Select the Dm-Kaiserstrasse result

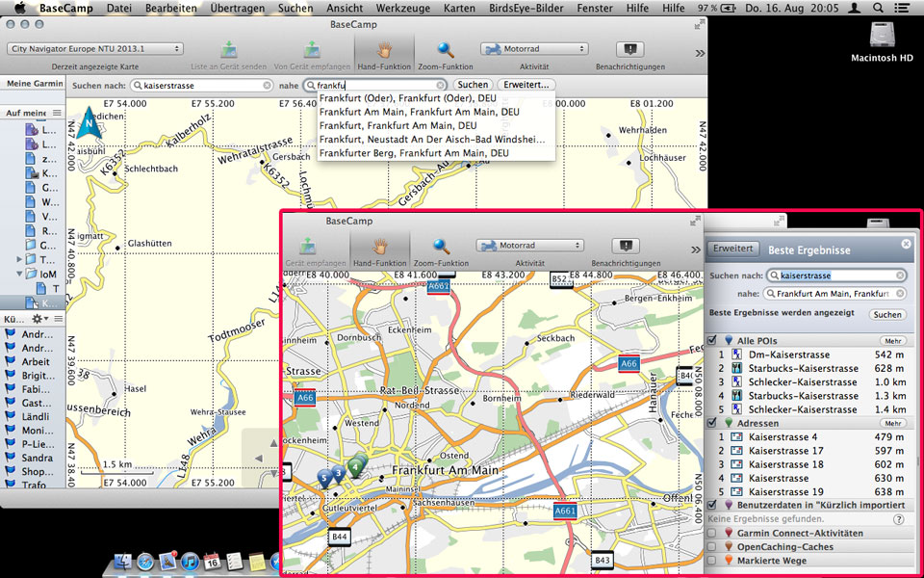(809, 355)
